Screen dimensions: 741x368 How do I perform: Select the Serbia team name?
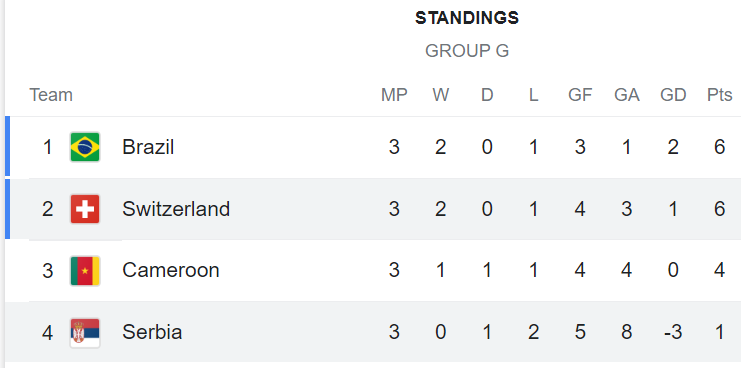point(152,333)
